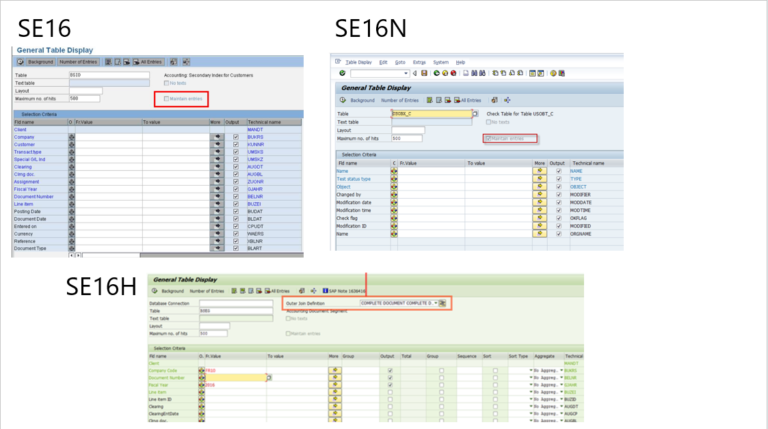Click selection option icon for Name in SE16N
768x429 pixels.
point(394,171)
